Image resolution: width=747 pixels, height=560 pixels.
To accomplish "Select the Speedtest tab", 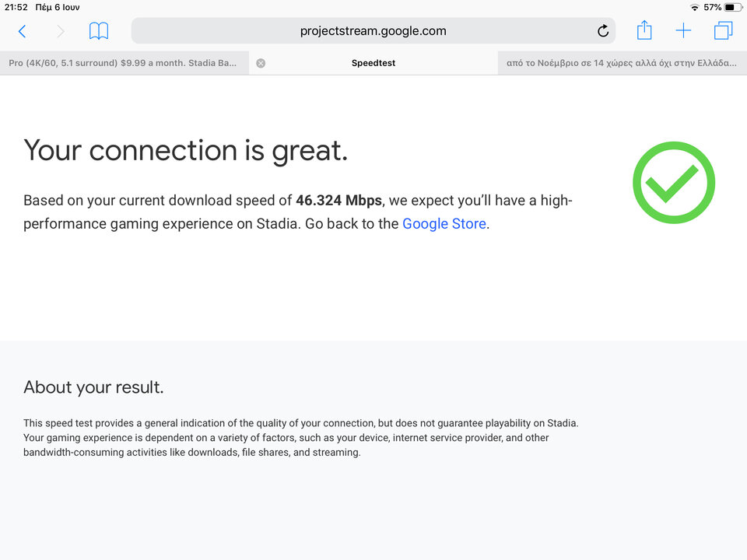I will 373,63.
